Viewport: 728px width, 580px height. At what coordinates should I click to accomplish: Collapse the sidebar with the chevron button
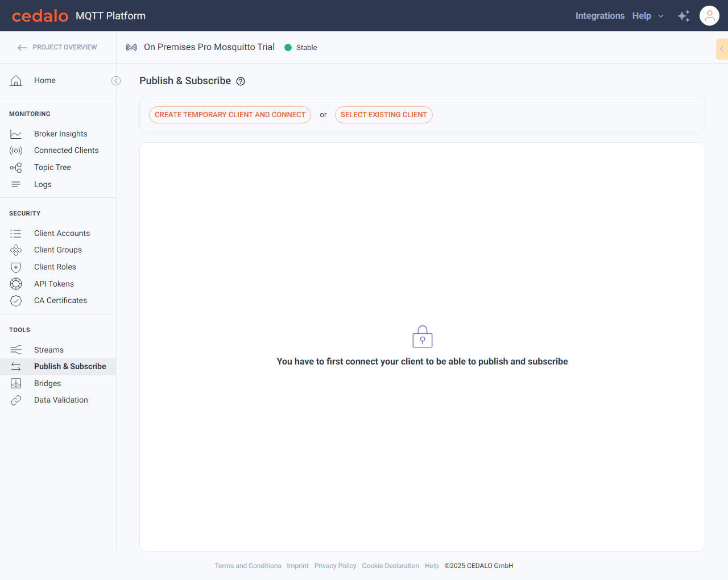pos(116,81)
